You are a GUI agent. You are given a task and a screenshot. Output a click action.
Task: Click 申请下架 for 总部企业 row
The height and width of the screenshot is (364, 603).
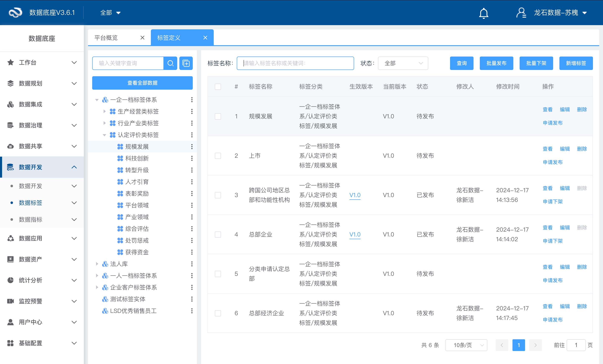coord(553,241)
